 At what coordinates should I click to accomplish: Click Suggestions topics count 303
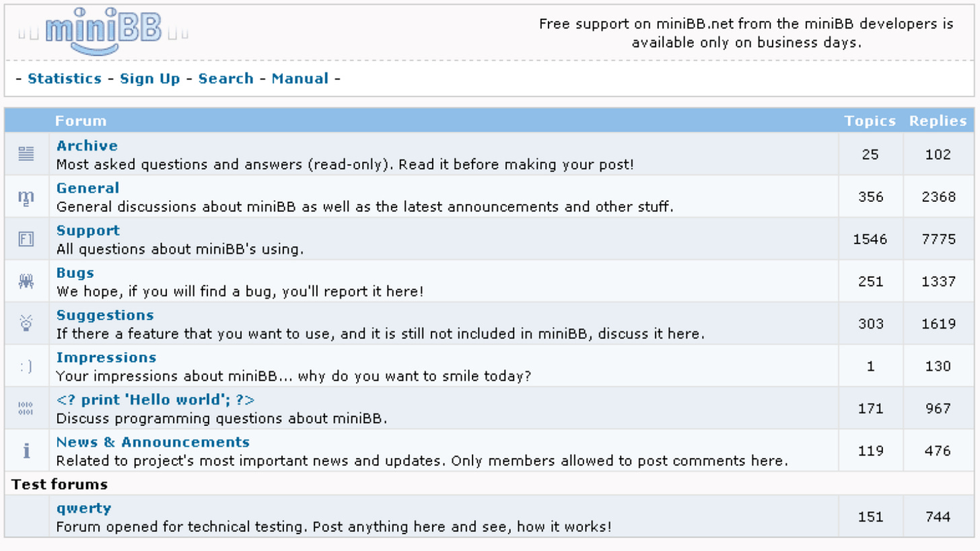pos(870,324)
